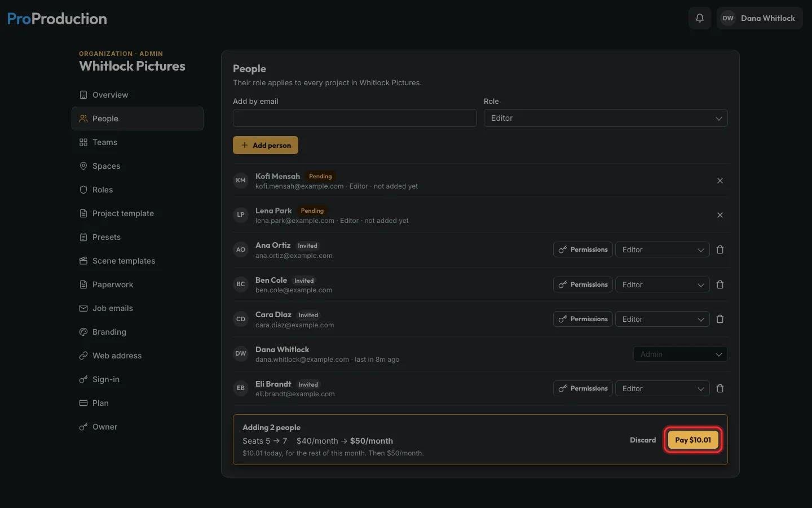The height and width of the screenshot is (508, 812).
Task: Open the Project template section
Action: coord(138,213)
